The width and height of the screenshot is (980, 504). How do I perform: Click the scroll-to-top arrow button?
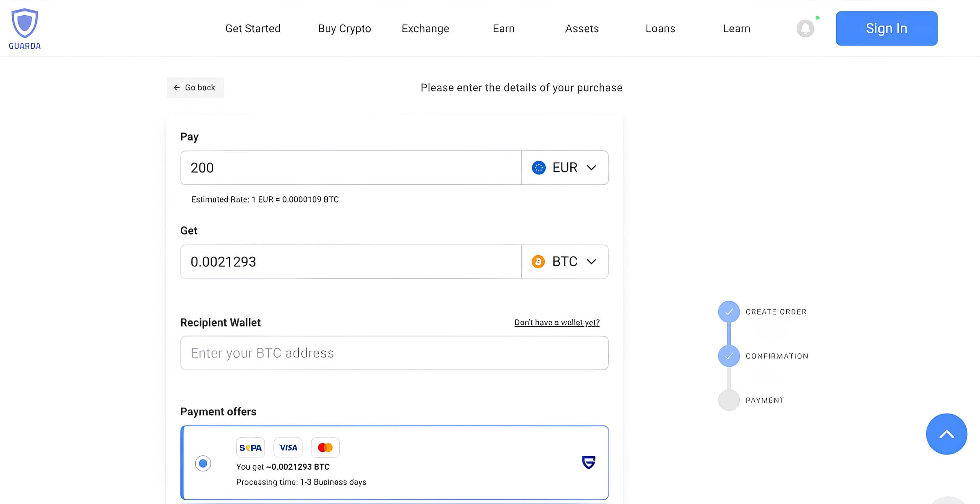pos(946,434)
